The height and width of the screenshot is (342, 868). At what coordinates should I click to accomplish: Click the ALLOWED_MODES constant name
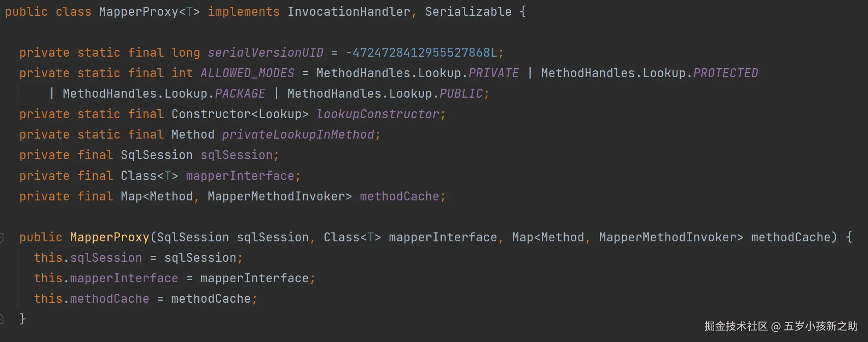pos(247,73)
